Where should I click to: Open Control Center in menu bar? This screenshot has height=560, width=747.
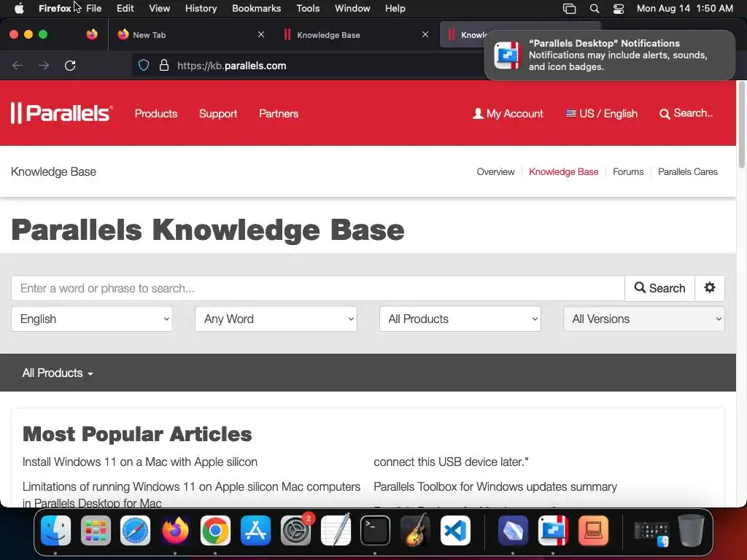pos(619,8)
